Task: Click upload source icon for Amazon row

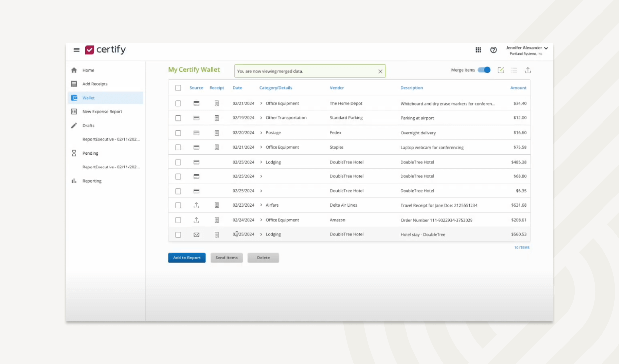Action: (x=196, y=220)
